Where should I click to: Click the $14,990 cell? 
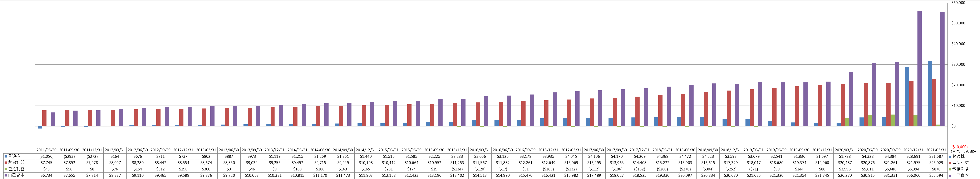tap(503, 176)
